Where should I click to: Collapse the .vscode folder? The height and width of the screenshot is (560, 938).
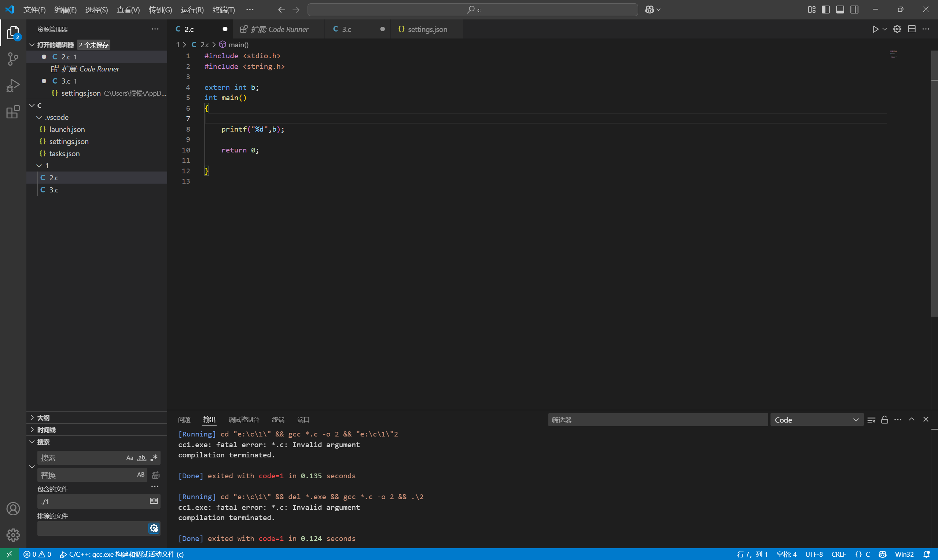[39, 117]
